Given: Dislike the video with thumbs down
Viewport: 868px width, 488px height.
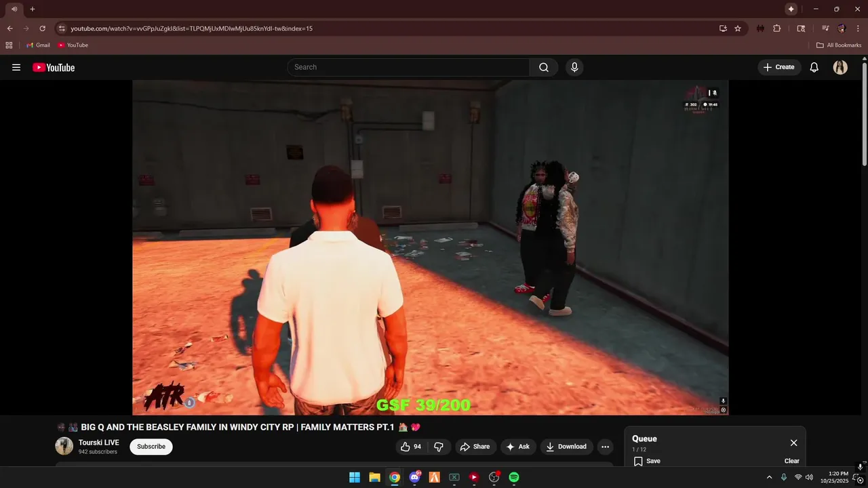Looking at the screenshot, I should pyautogui.click(x=438, y=447).
